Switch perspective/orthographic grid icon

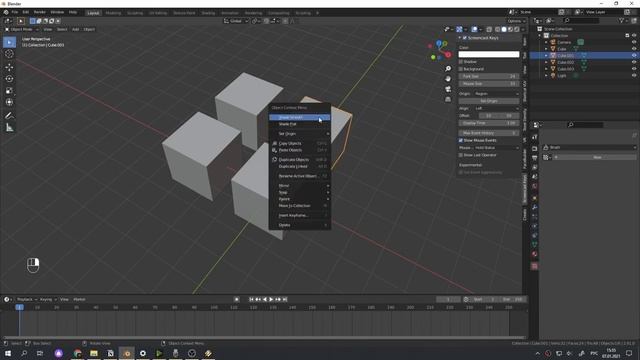[448, 99]
